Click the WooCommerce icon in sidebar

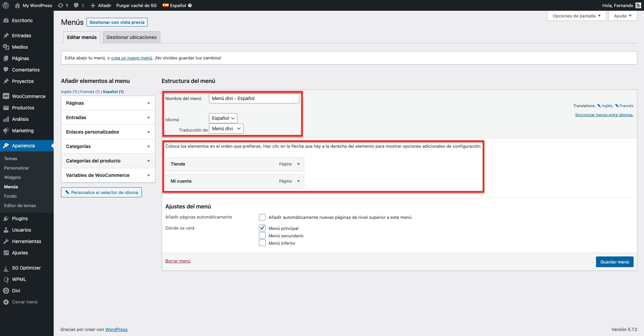click(6, 96)
